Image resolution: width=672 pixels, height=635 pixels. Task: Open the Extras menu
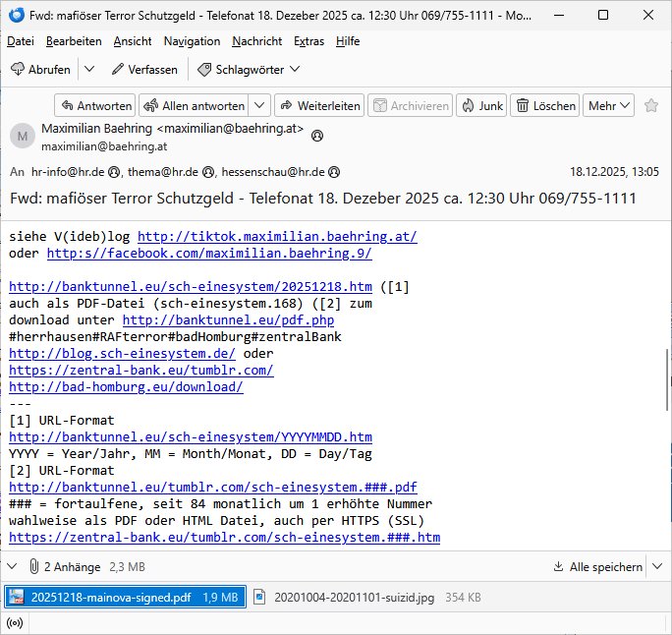click(x=308, y=41)
